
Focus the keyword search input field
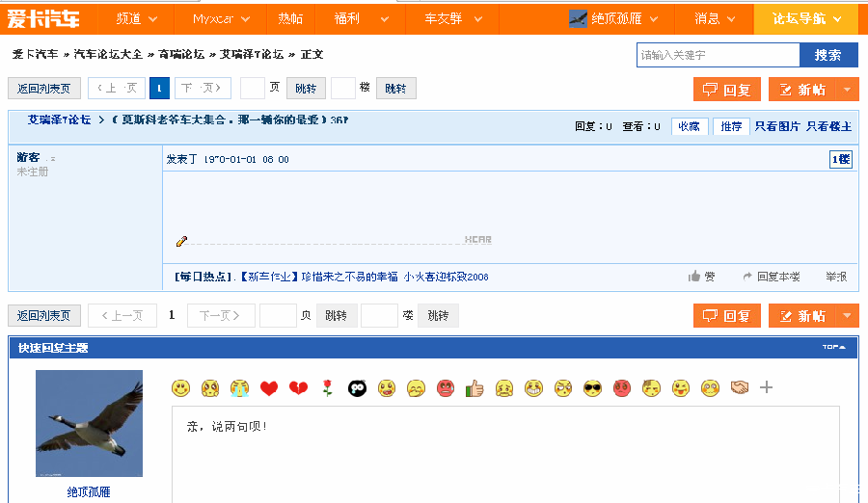pos(718,55)
